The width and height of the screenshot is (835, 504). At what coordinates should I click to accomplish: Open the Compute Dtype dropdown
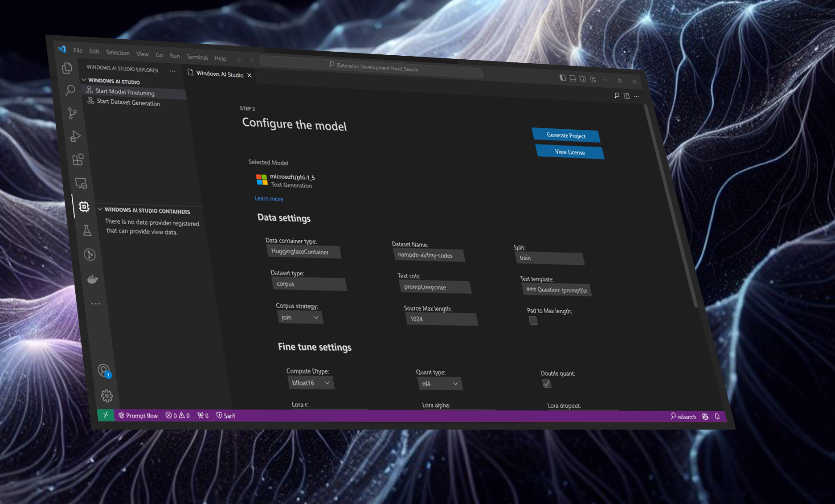click(311, 383)
